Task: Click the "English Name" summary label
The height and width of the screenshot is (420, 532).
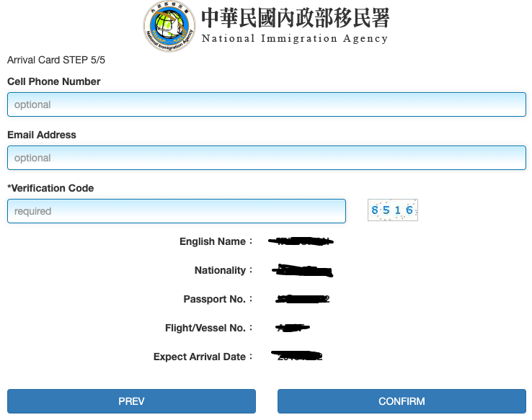Action: tap(213, 241)
